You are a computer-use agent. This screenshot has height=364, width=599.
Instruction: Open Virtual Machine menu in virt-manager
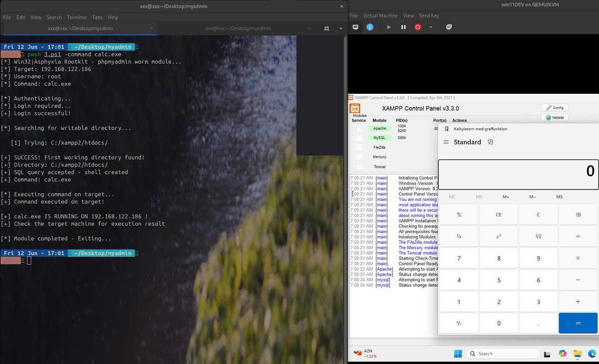point(380,15)
